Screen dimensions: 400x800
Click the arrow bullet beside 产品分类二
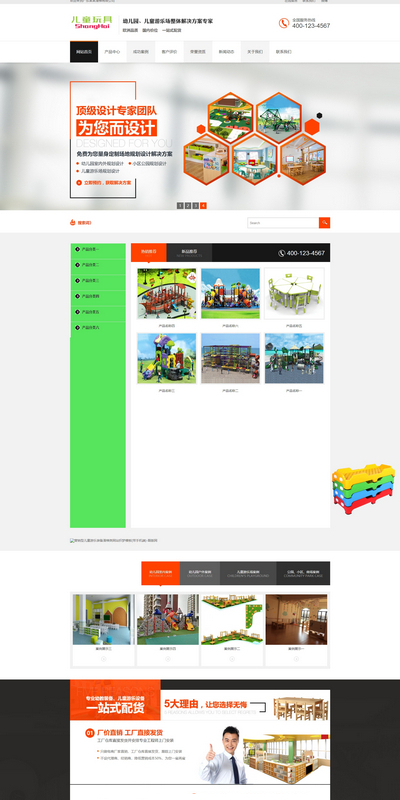(x=78, y=265)
